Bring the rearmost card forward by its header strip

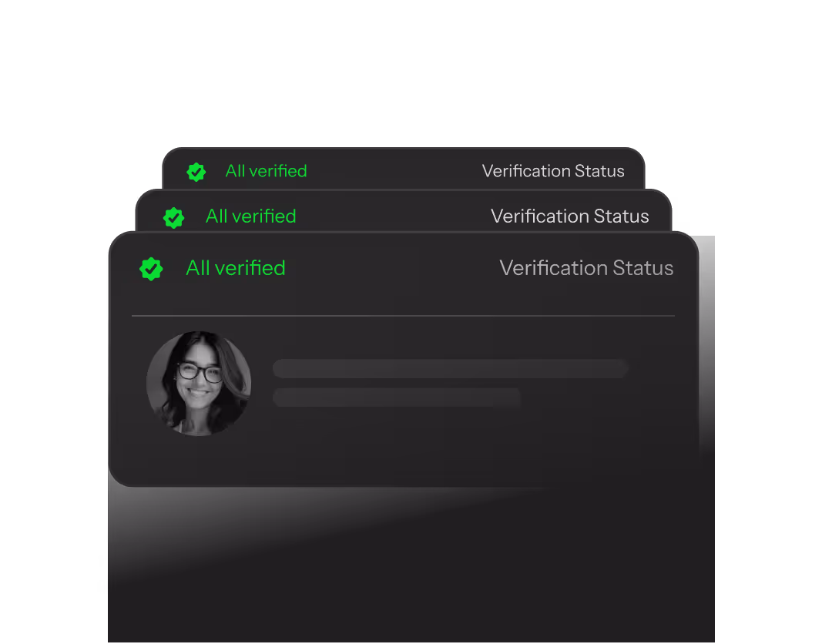(x=403, y=169)
